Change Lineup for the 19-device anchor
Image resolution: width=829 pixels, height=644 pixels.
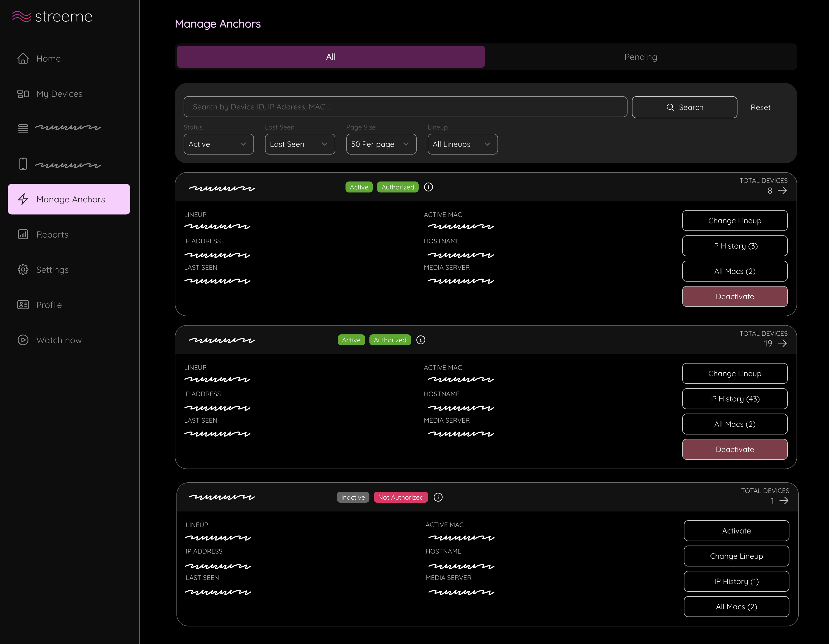click(x=734, y=374)
